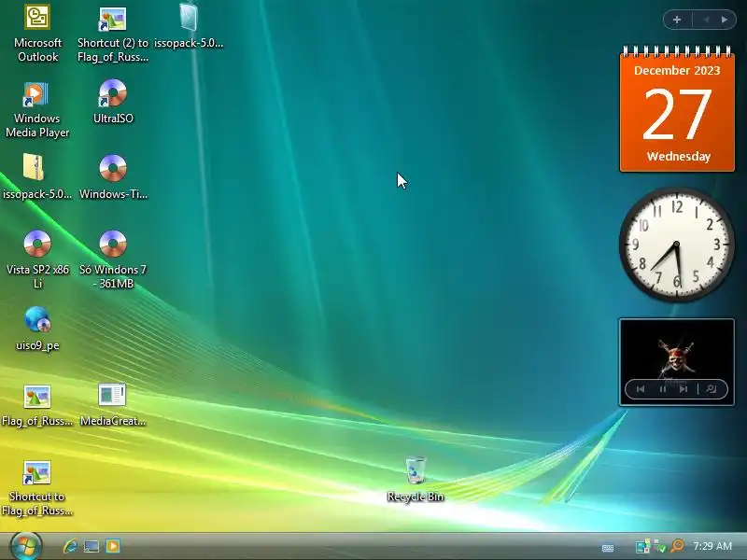Click the network computers tray icon
This screenshot has width=747, height=560.
pos(642,546)
